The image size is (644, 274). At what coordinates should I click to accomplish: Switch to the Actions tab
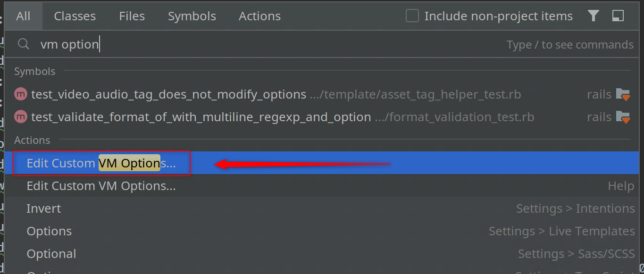pos(259,16)
